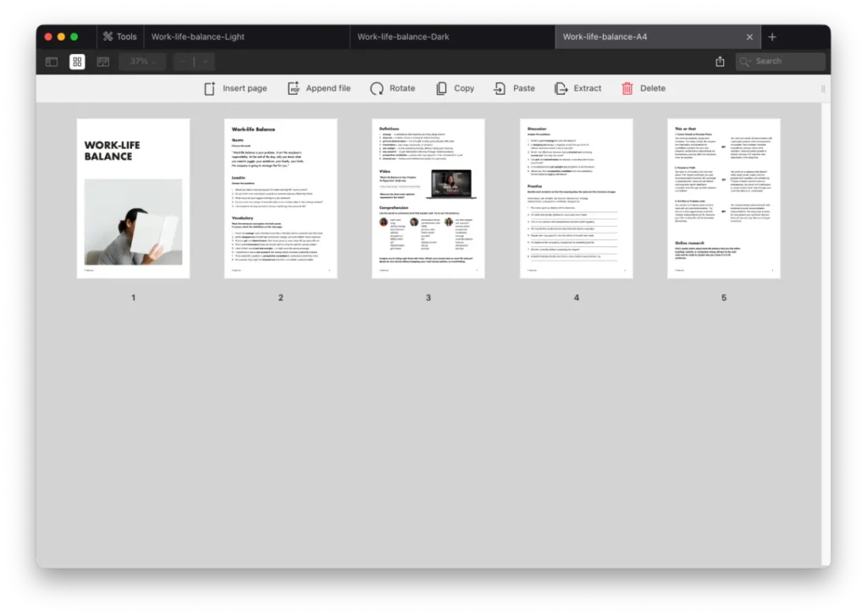This screenshot has width=867, height=616.
Task: Open a new tab with the plus button
Action: pos(772,36)
